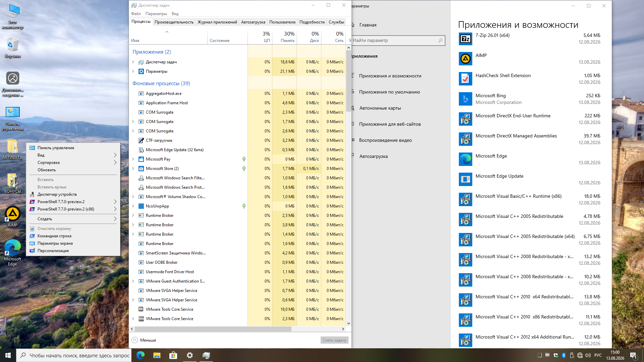The height and width of the screenshot is (362, 644).
Task: Select the БОНУСЫ desktop folder
Action: tap(12, 183)
